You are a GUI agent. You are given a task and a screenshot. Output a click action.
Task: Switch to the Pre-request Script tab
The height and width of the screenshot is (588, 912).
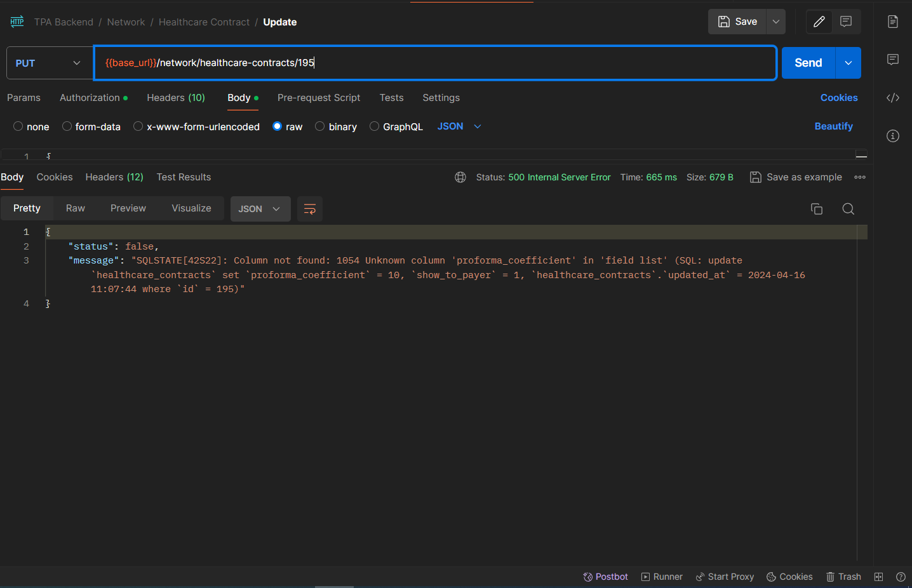coord(318,98)
